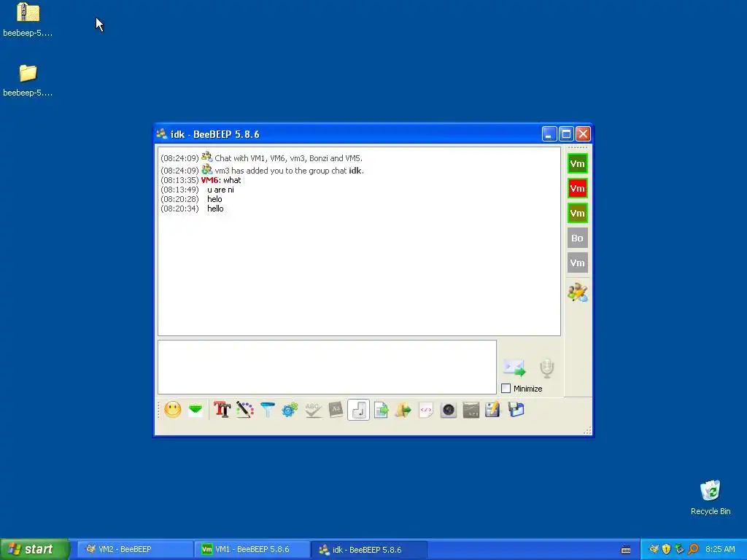This screenshot has height=560, width=747.
Task: Click the orange magnifier tray icon
Action: [693, 549]
